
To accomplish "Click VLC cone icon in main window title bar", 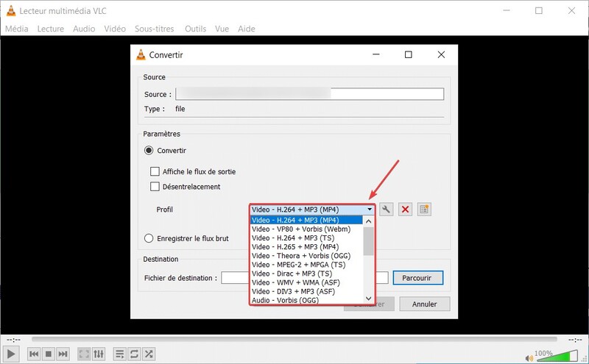I will tap(11, 11).
